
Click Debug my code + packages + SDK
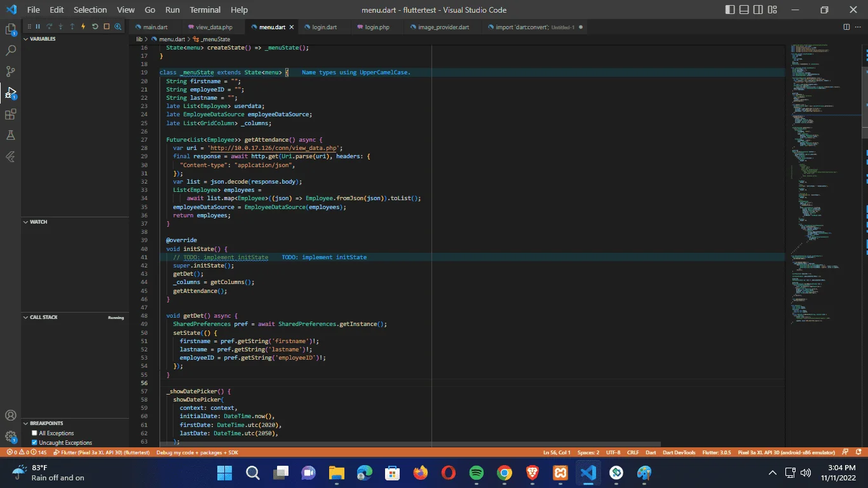point(197,452)
